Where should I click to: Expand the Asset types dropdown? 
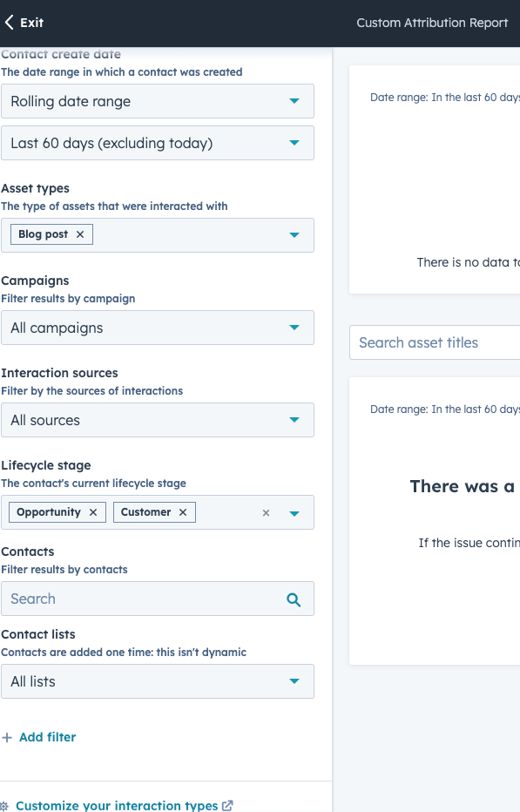294,234
